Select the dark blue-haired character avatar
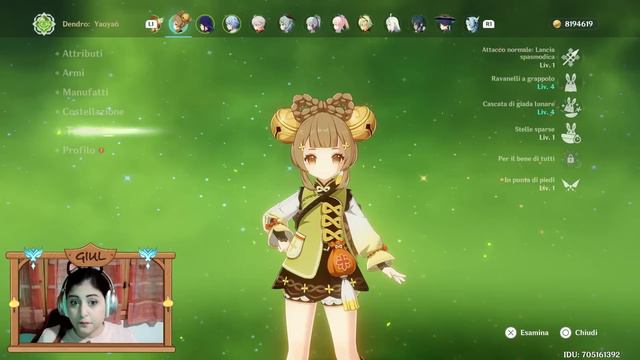 [419, 24]
